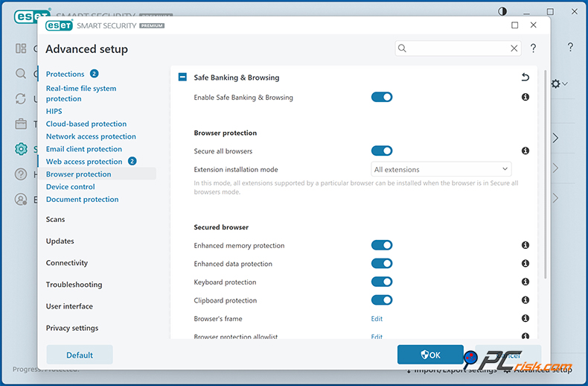Click the revert arrow for Safe Banking section
The width and height of the screenshot is (588, 386).
(x=525, y=77)
